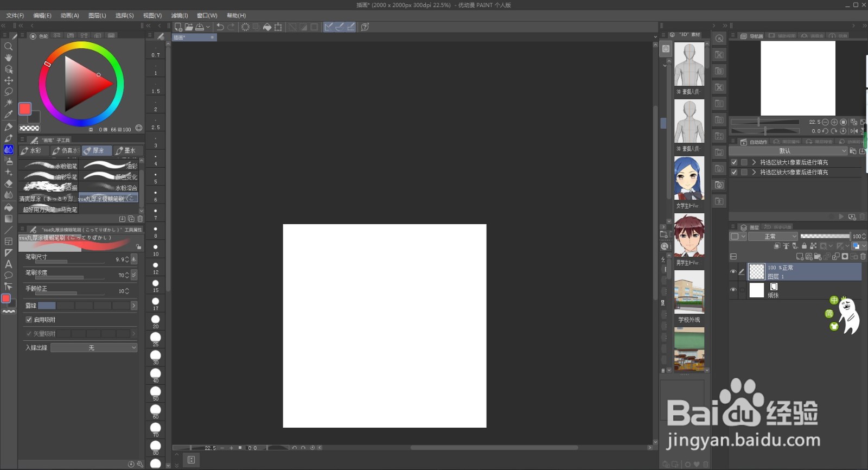Select the Fill bucket tool
The image size is (868, 470).
(8, 207)
